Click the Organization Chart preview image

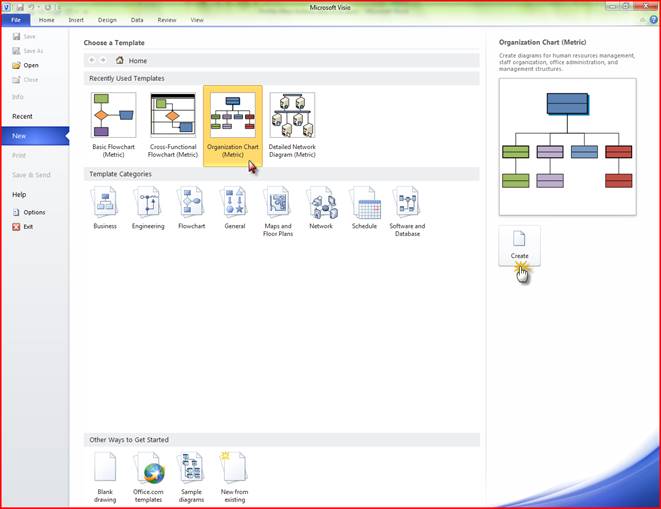567,147
